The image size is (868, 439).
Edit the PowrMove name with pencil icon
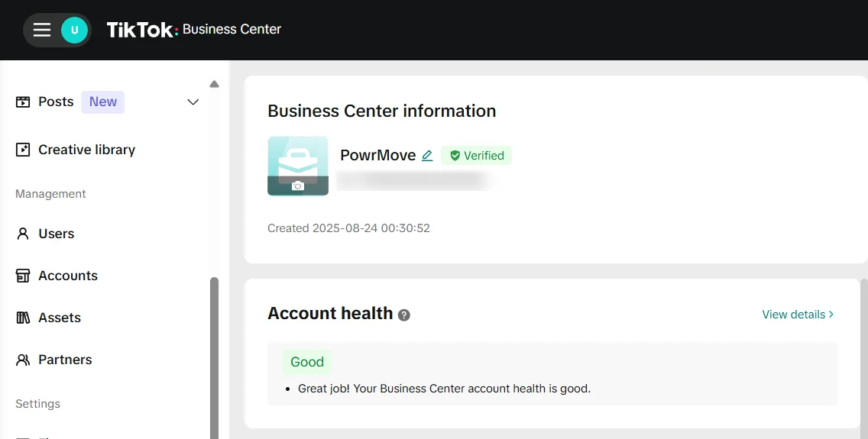point(427,155)
